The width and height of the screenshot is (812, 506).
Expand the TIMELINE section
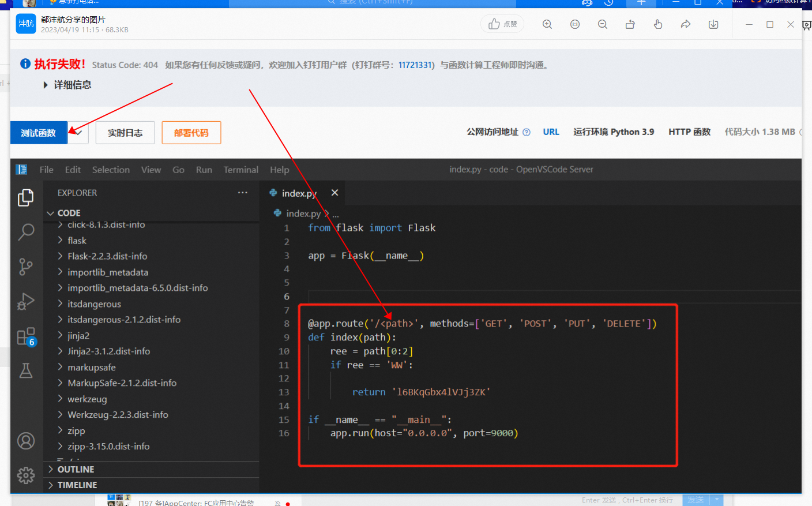point(151,485)
